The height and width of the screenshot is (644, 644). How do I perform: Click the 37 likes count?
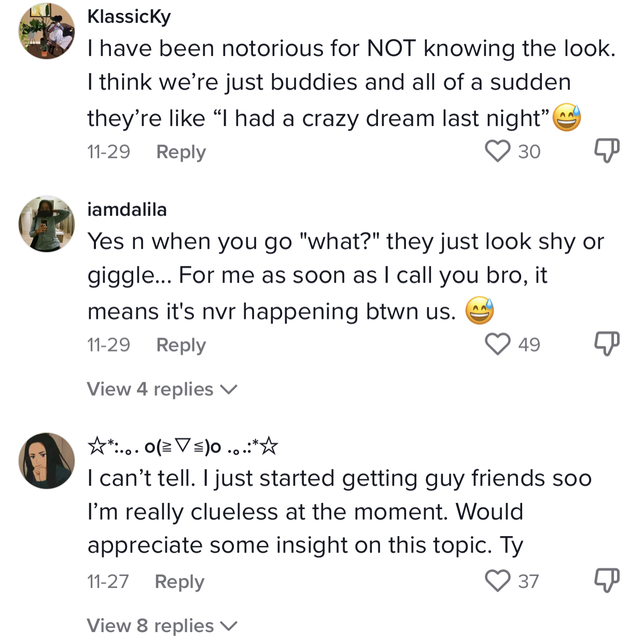click(x=528, y=582)
